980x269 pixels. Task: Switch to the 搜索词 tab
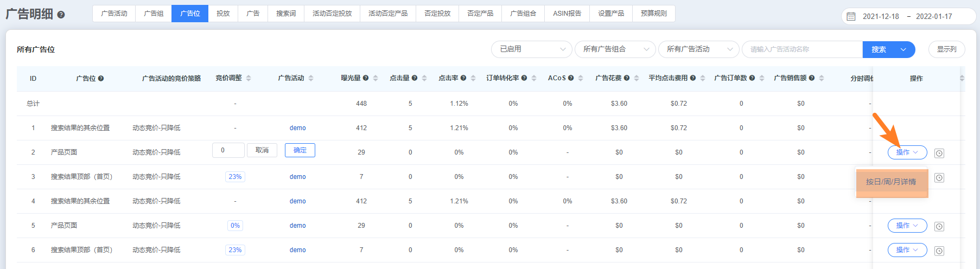[x=286, y=14]
